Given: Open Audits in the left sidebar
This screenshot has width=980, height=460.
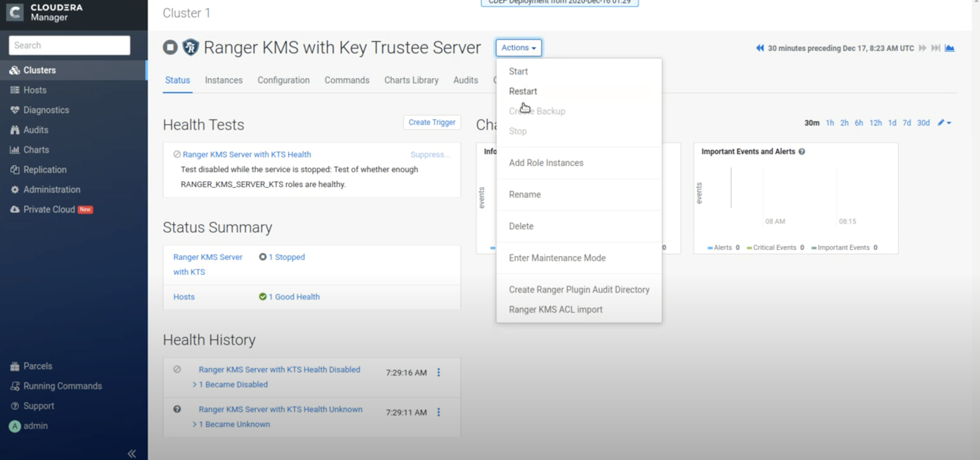Looking at the screenshot, I should 29,130.
